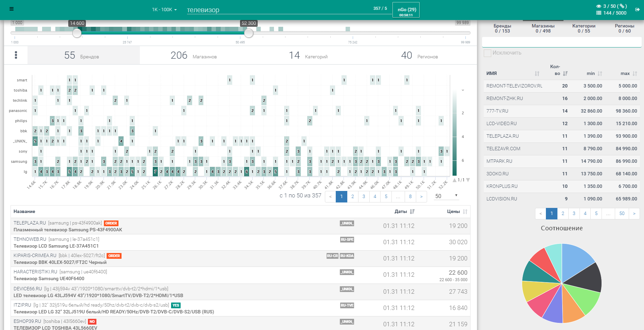
Task: Sort results by Цены column icon
Action: [x=465, y=212]
